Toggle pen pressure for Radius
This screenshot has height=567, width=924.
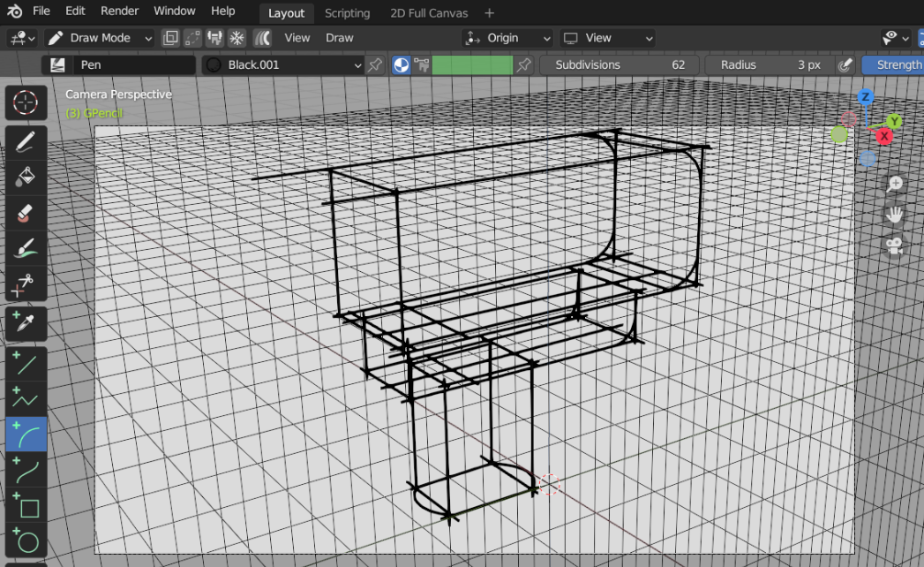(x=845, y=64)
